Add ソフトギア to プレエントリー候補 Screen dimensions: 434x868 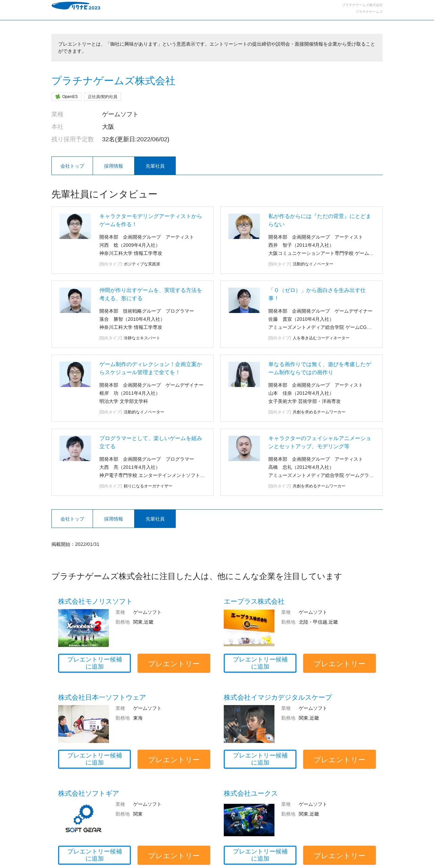[x=94, y=855]
